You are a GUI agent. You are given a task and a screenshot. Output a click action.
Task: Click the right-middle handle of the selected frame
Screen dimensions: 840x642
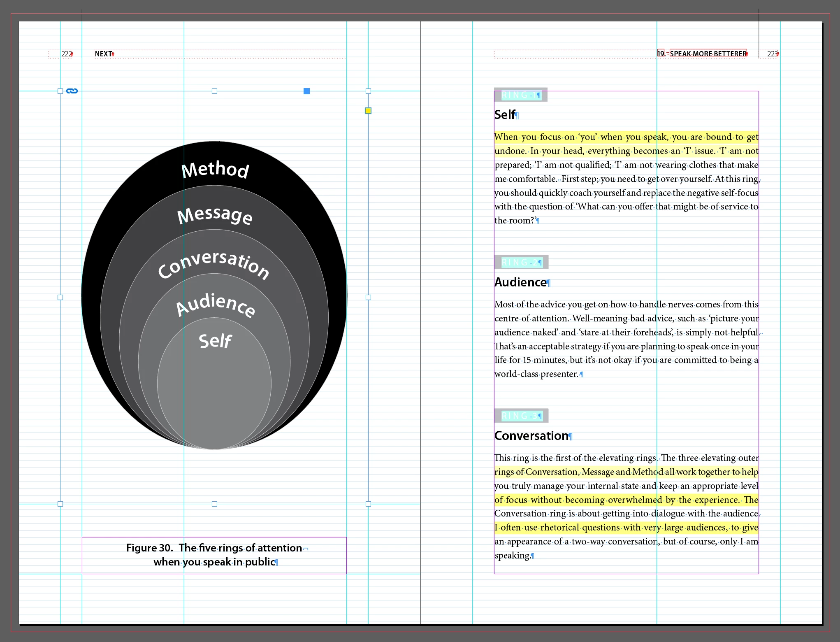pyautogui.click(x=368, y=297)
